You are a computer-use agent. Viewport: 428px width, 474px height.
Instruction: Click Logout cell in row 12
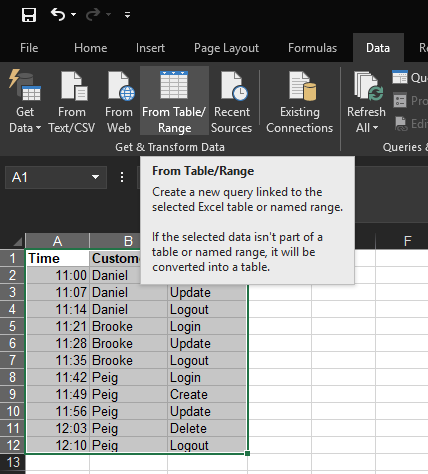coord(207,445)
